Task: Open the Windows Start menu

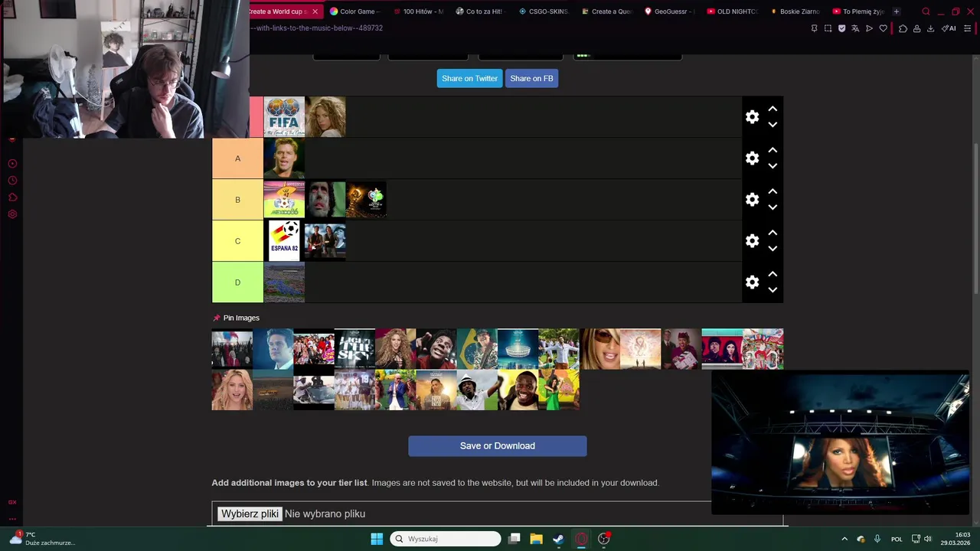Action: (x=377, y=539)
